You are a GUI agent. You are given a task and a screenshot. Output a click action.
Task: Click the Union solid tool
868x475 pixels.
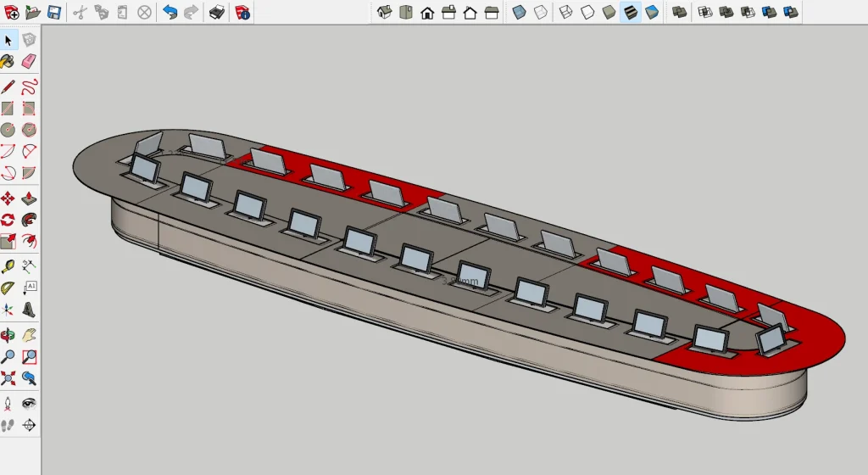(x=726, y=12)
